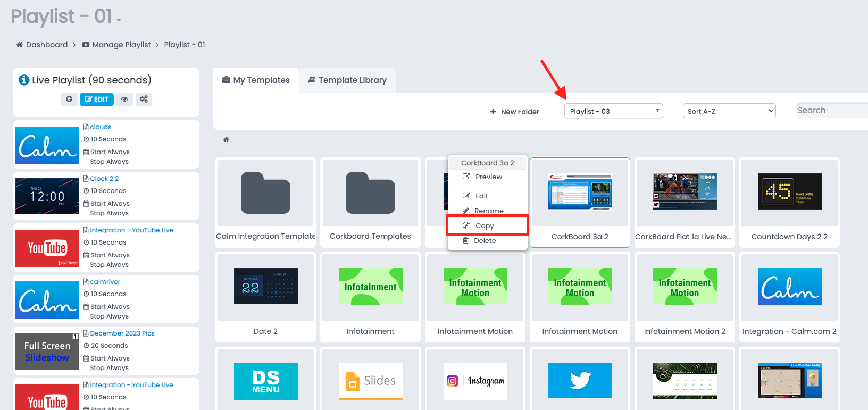Click the Search input field
This screenshot has height=410, width=868.
coord(832,110)
